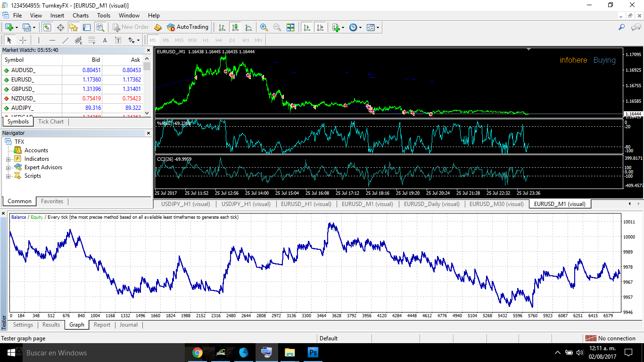Select Accounts in Navigator tree
This screenshot has width=644, height=362.
tap(36, 150)
